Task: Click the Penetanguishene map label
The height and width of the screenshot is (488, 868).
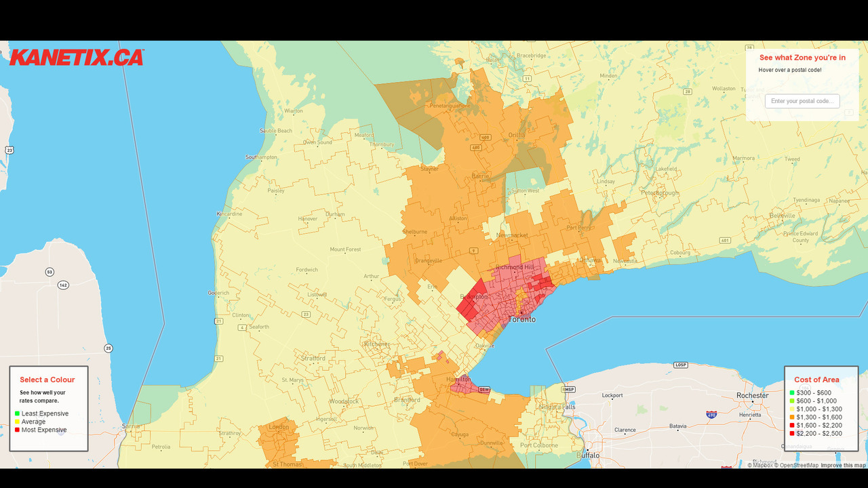Action: (450, 105)
